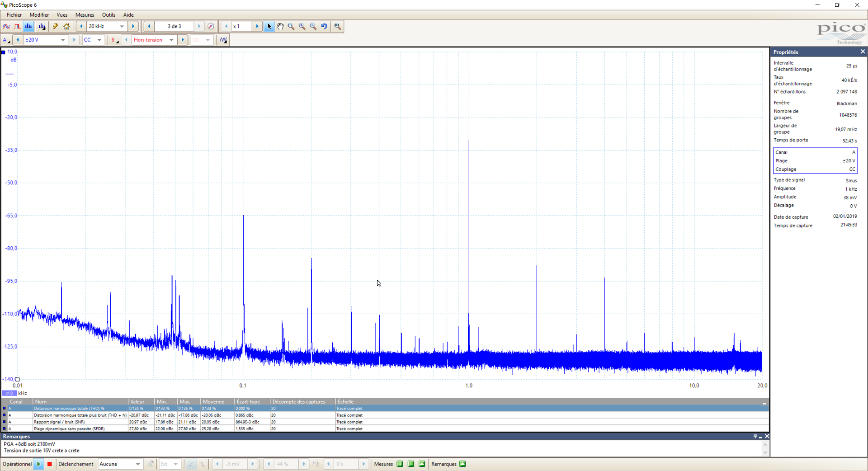Viewport: 868px width, 471px height.
Task: Zoom to full view icon
Action: coord(338,26)
